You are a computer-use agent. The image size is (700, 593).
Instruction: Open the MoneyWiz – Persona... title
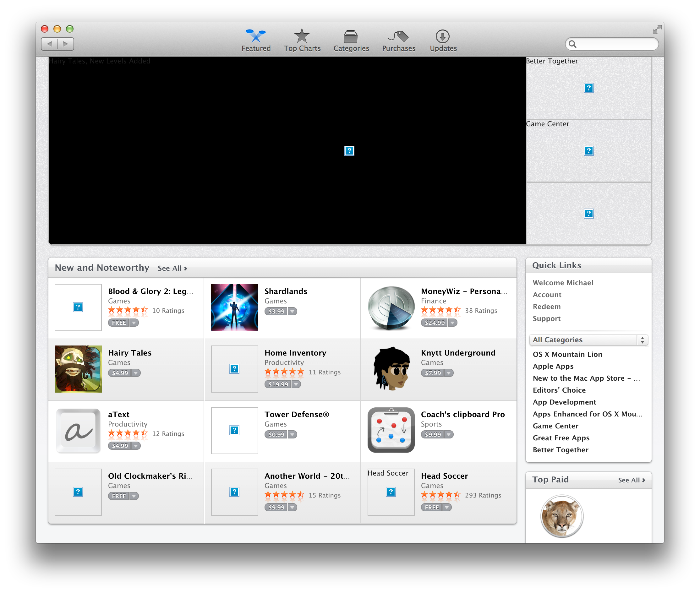click(x=464, y=291)
